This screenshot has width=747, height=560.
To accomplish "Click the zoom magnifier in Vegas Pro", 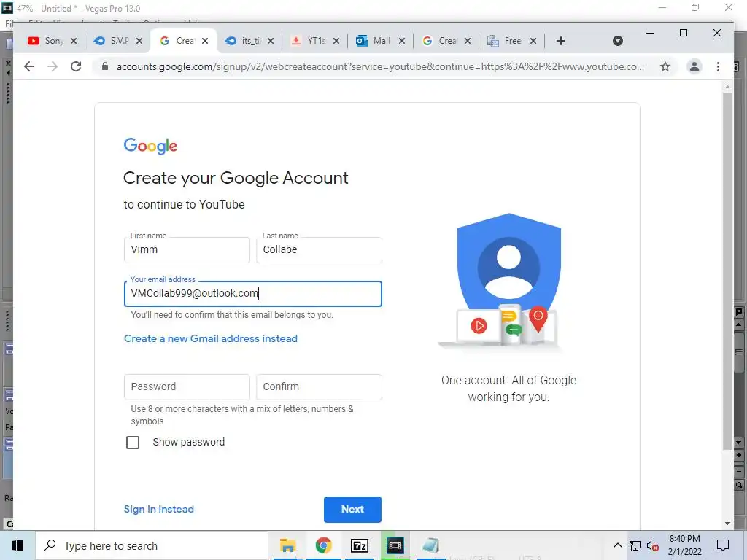I will tap(739, 486).
